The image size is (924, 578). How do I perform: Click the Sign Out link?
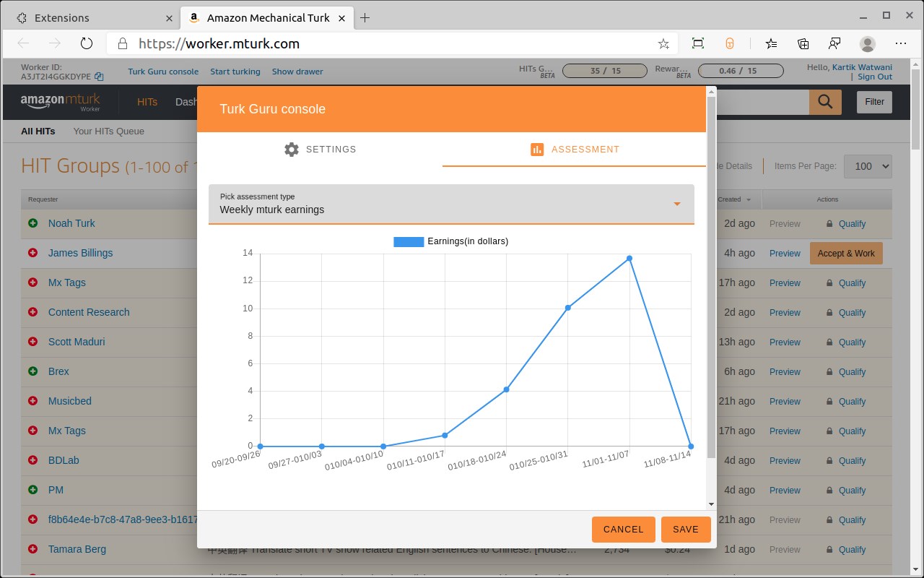[875, 77]
